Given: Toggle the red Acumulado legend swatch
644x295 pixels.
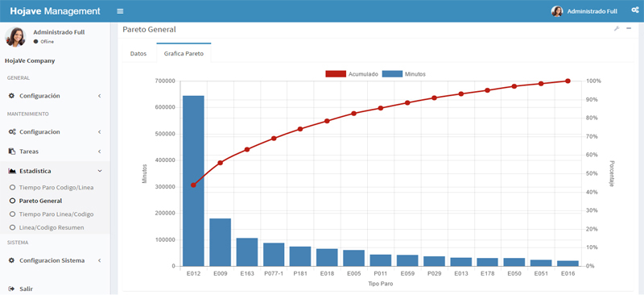Looking at the screenshot, I should (x=336, y=74).
